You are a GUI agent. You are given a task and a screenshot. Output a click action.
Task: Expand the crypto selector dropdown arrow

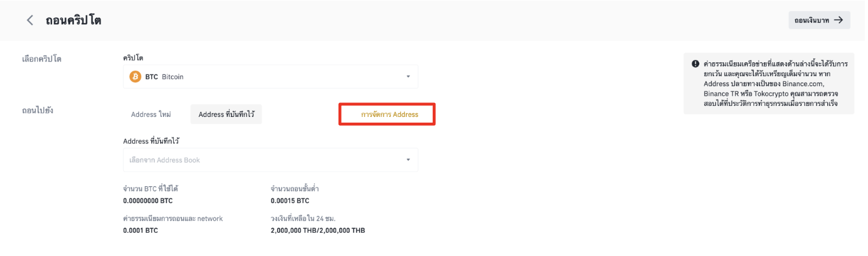coord(408,76)
